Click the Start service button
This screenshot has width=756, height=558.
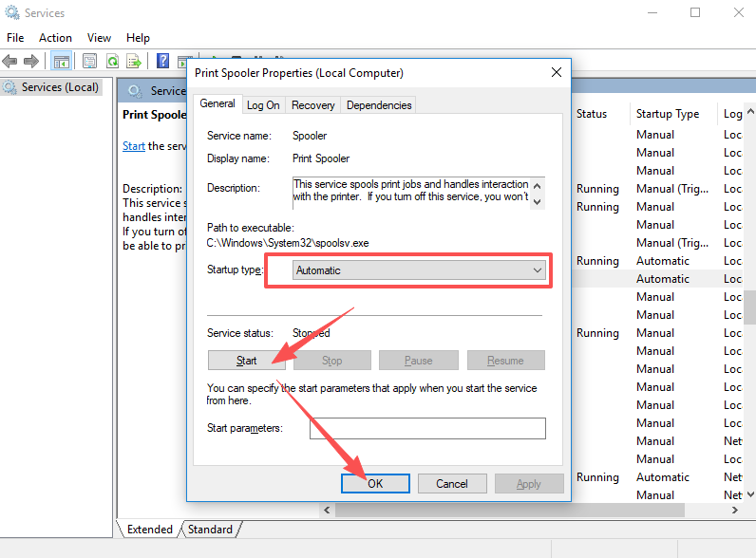(246, 361)
